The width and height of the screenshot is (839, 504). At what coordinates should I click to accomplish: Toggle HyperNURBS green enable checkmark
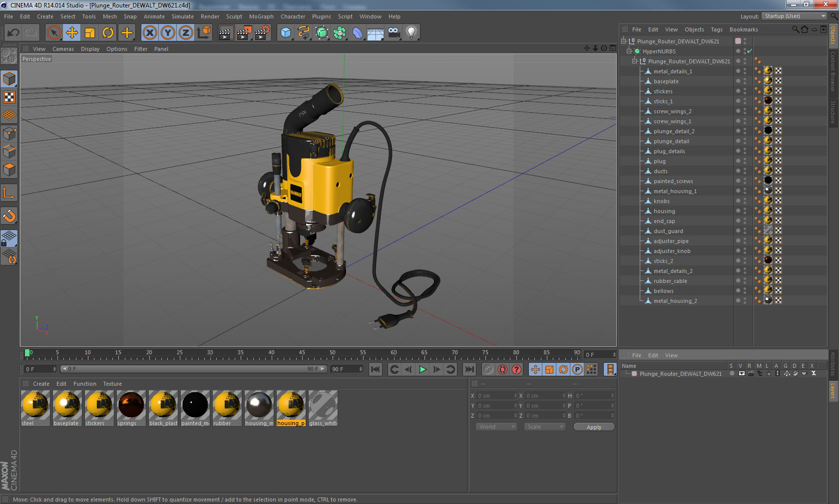(750, 51)
